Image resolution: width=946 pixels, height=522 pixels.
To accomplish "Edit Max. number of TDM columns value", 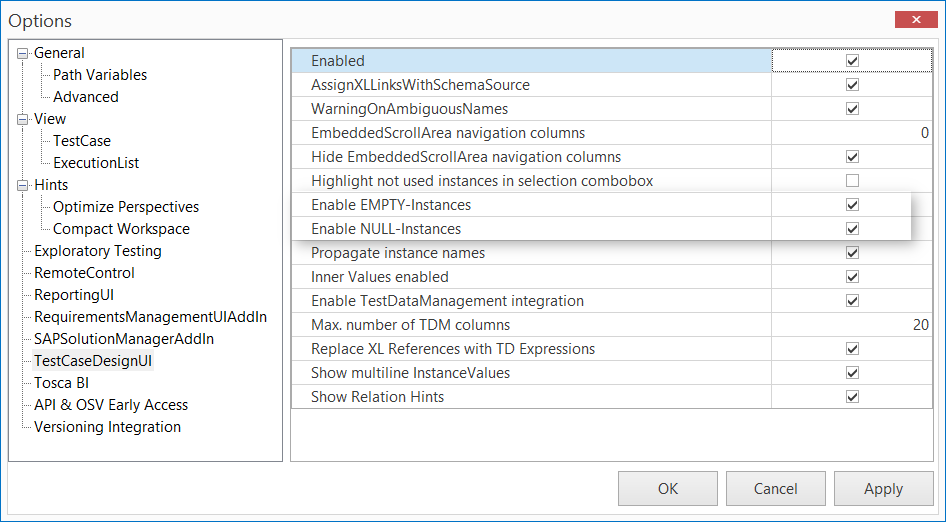I will (852, 325).
